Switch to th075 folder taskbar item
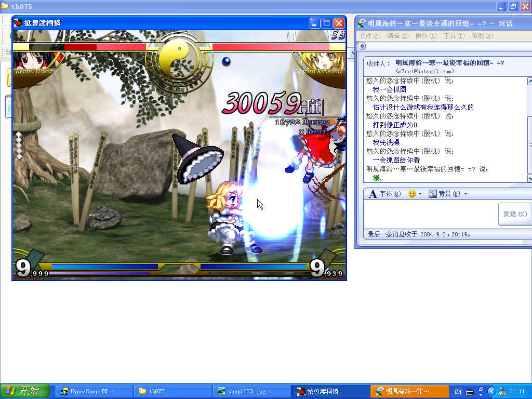The height and width of the screenshot is (399, 532). [x=172, y=391]
